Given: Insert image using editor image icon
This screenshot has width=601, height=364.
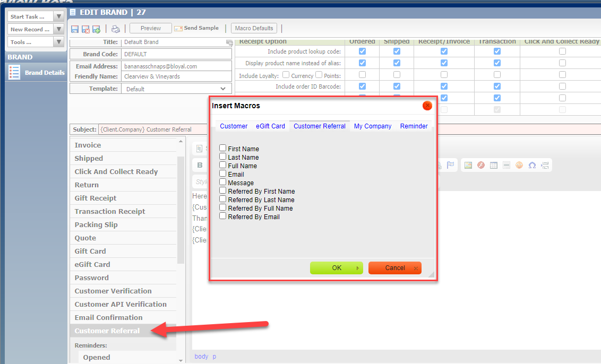Looking at the screenshot, I should [x=468, y=165].
